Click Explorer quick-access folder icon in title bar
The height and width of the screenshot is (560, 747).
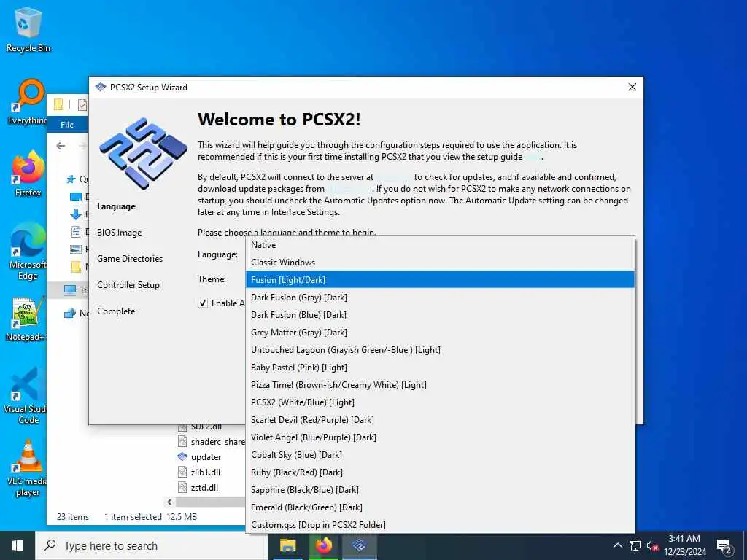click(x=58, y=104)
